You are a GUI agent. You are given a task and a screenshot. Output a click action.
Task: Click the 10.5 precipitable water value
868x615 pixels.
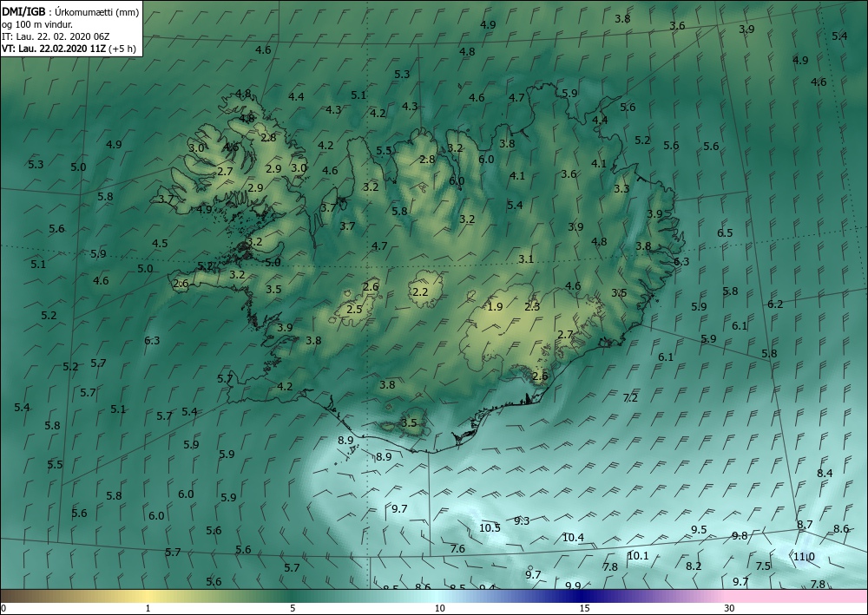pos(490,527)
